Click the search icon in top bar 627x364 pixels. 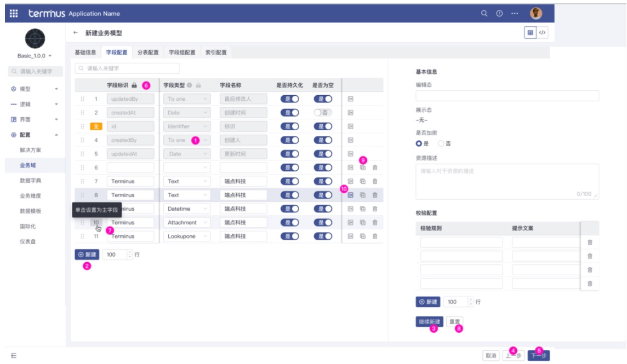click(484, 14)
